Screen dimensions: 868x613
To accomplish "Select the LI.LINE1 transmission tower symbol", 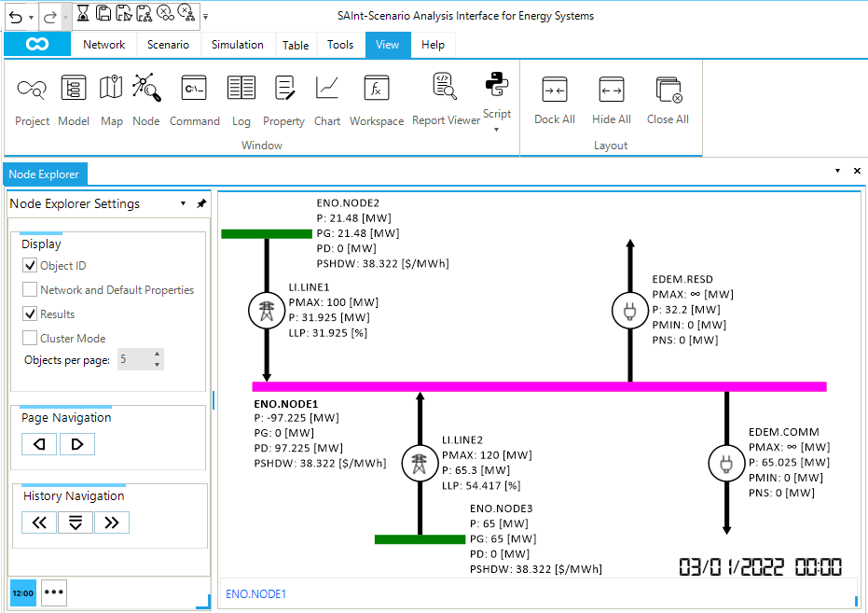I will point(267,311).
